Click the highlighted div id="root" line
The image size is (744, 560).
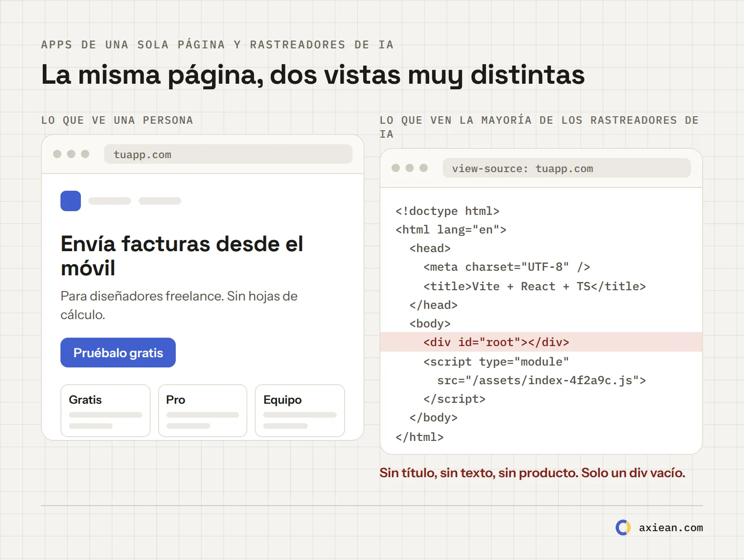coord(541,342)
